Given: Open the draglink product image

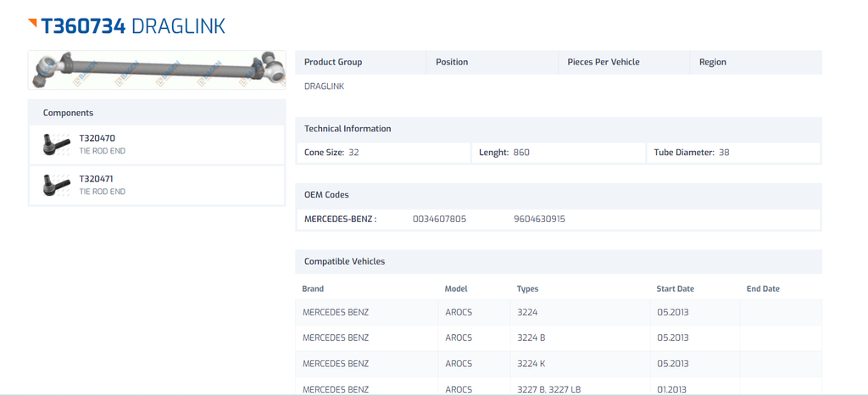Looking at the screenshot, I should tap(157, 70).
